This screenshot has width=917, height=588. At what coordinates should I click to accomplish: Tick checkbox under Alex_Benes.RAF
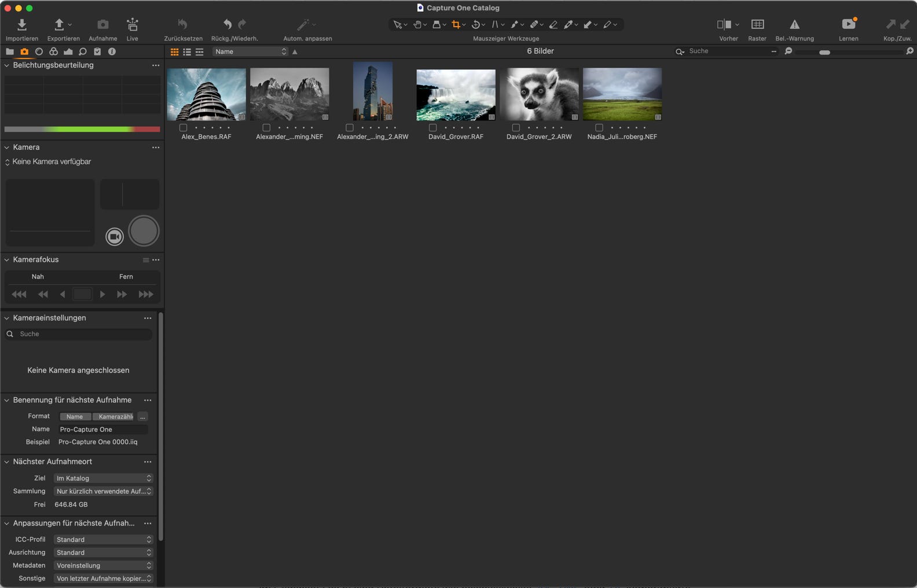pos(184,128)
